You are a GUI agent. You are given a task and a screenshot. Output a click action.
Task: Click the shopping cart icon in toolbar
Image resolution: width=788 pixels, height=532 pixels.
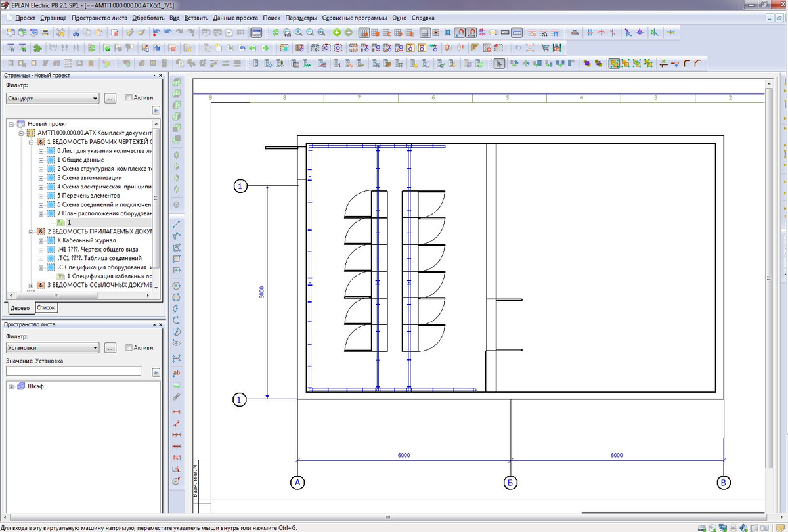click(x=545, y=48)
